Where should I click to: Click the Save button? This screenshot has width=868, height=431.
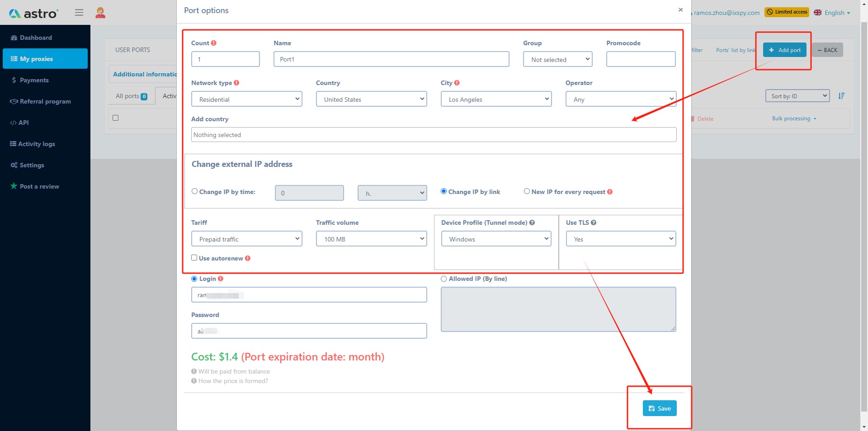click(660, 408)
